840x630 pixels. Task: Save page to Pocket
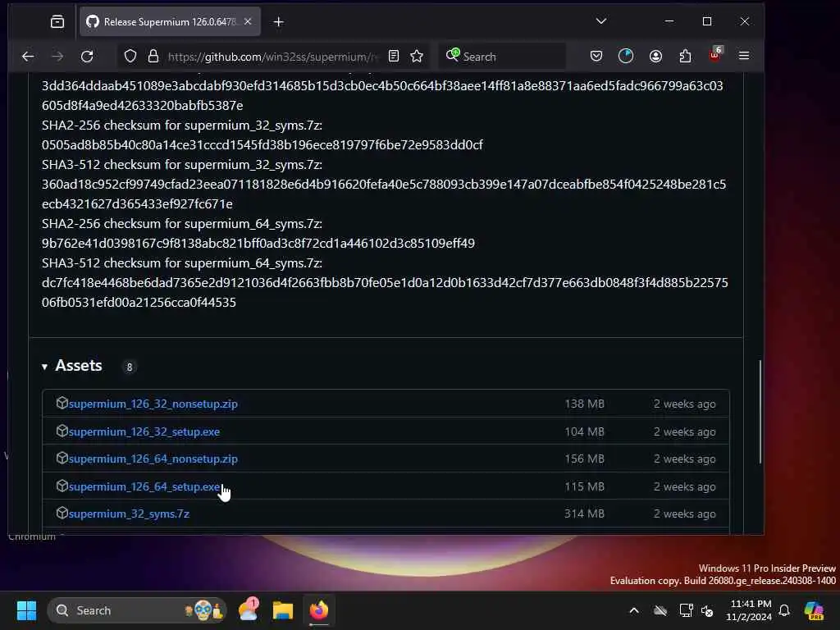pos(596,57)
